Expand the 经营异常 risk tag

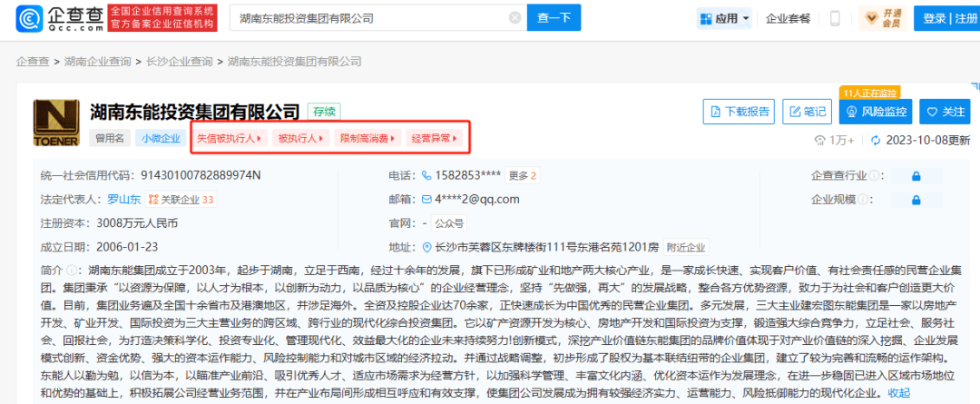(434, 139)
